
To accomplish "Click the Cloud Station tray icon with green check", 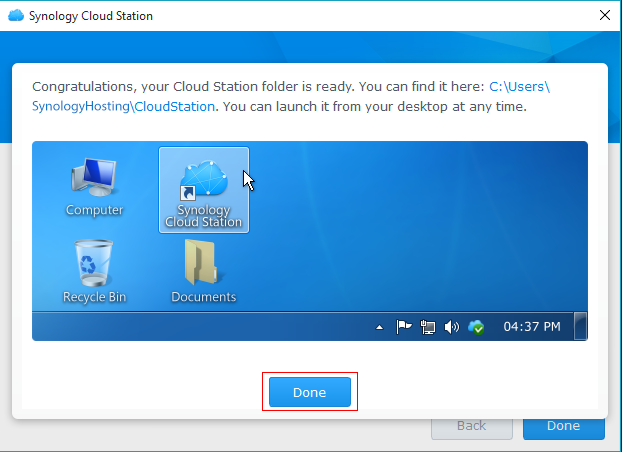I will point(476,327).
